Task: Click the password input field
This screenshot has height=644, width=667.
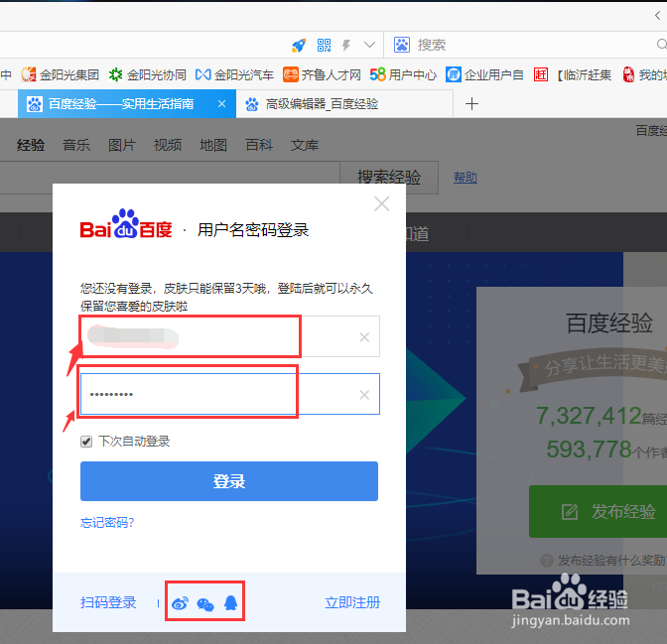Action: (x=229, y=394)
